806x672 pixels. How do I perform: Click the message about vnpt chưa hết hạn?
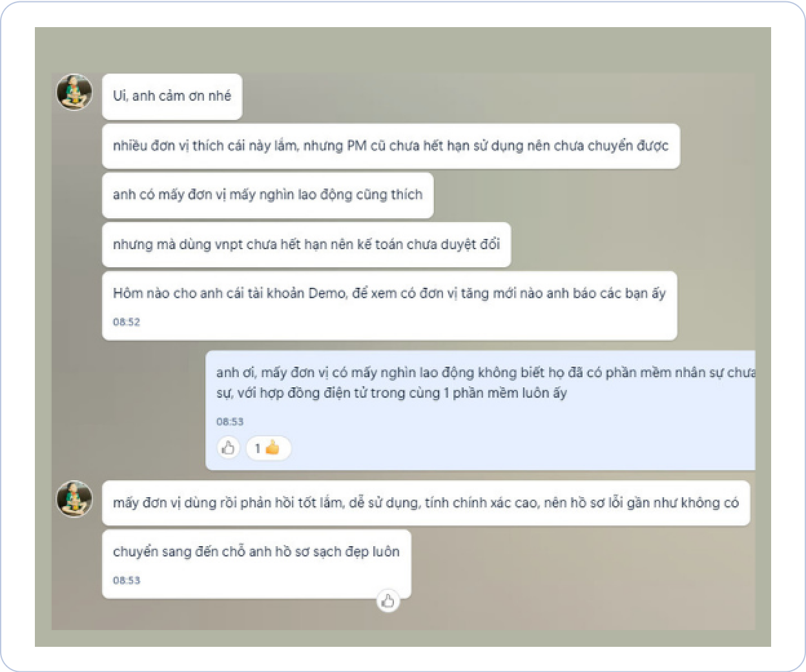[x=306, y=245]
